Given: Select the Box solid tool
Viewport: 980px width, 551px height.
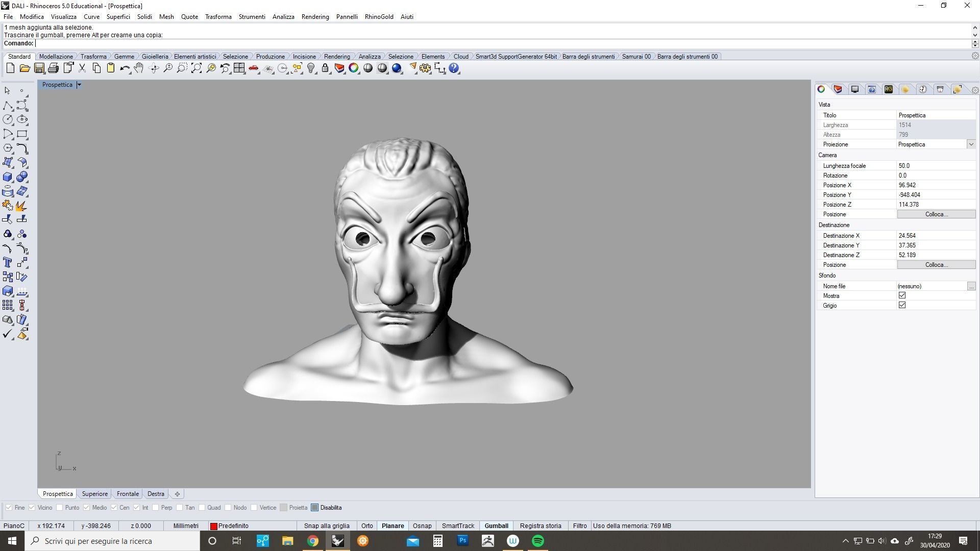Looking at the screenshot, I should tap(8, 177).
